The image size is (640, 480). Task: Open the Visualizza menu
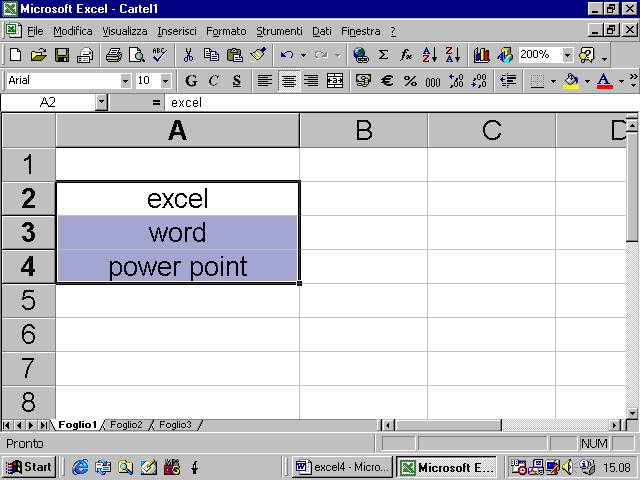coord(124,31)
